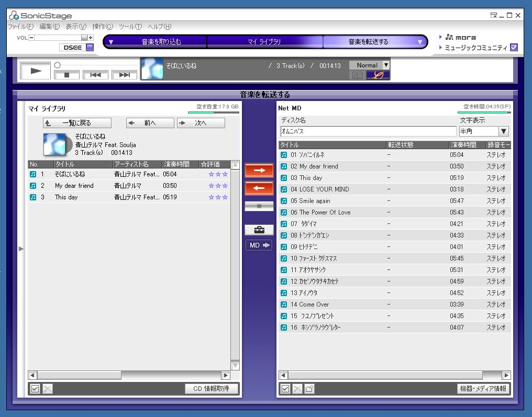The width and height of the screenshot is (532, 417).
Task: Sort library by アーティスト名 column header
Action: (137, 164)
